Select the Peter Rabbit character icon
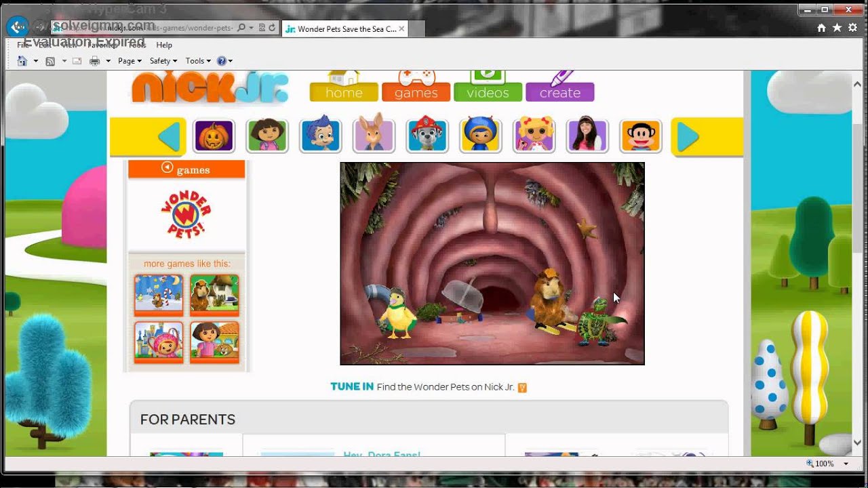Image resolution: width=868 pixels, height=488 pixels. click(374, 134)
